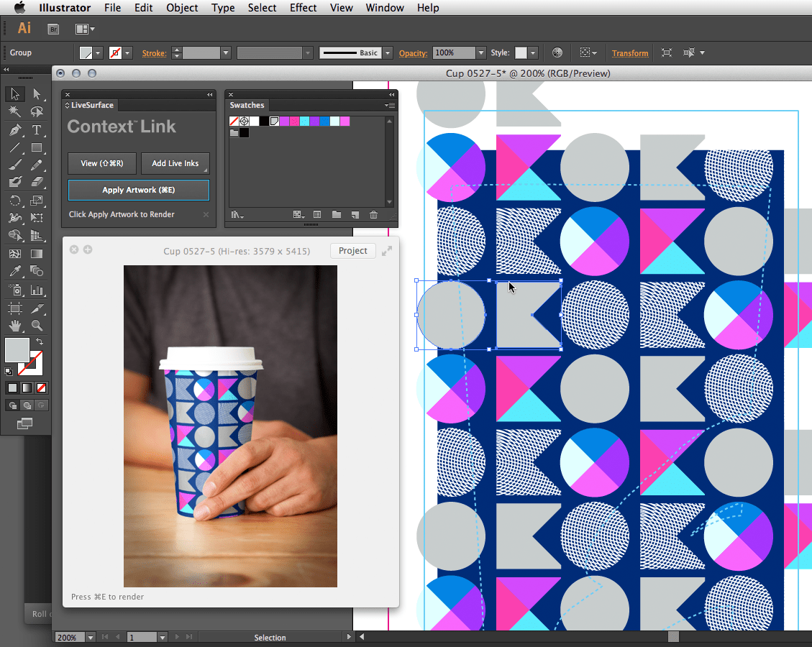Select the Rotate tool
The image size is (812, 647).
coord(15,201)
